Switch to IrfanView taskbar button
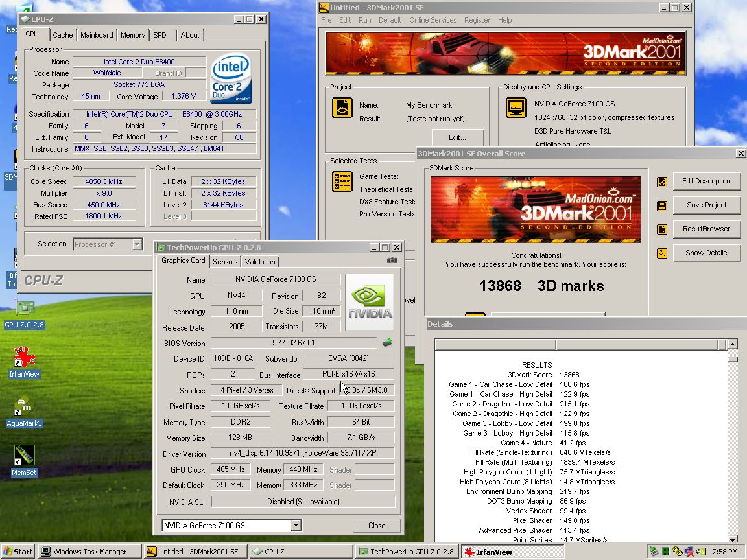Screen dimensions: 747x560 coord(513,552)
